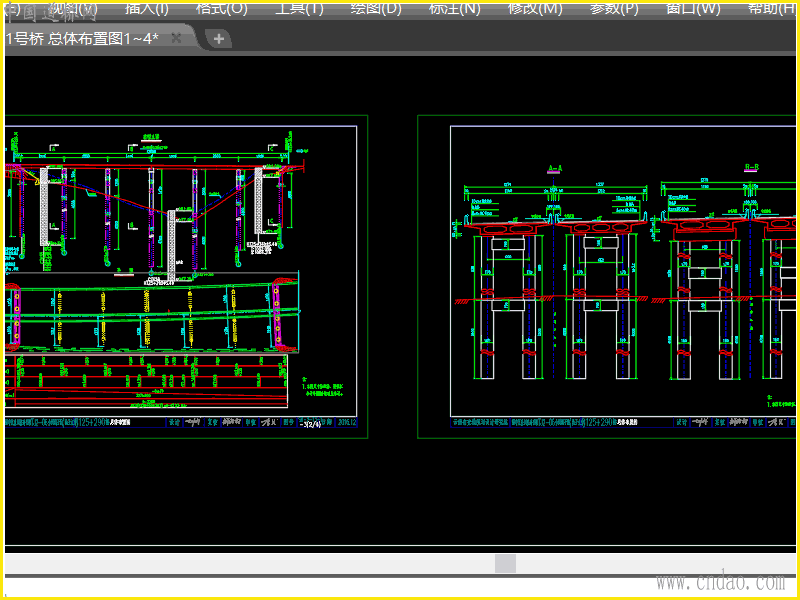
Task: Open the 修改(M) menu
Action: [535, 8]
